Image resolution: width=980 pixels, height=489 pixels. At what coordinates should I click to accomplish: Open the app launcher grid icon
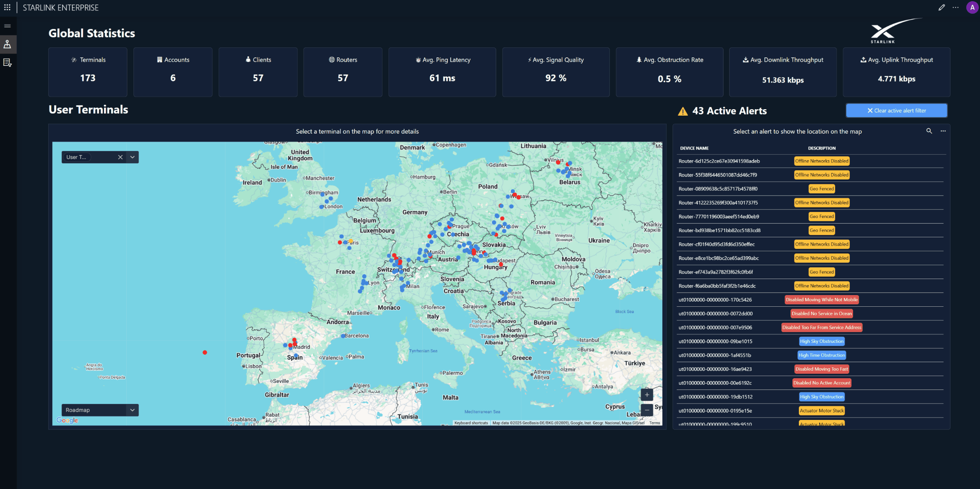(x=7, y=7)
